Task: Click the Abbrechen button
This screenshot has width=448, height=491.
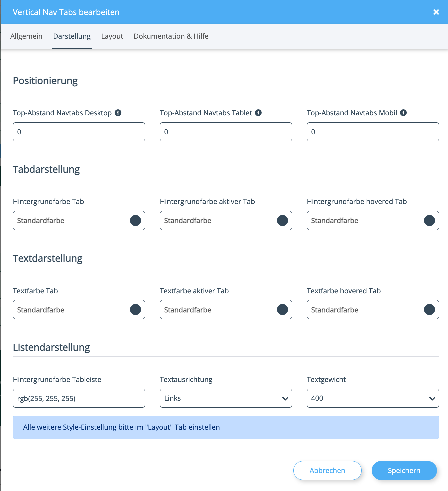Action: point(327,470)
